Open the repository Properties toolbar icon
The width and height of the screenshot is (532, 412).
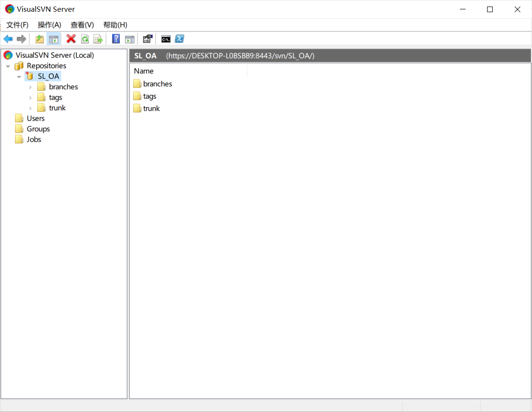[147, 39]
